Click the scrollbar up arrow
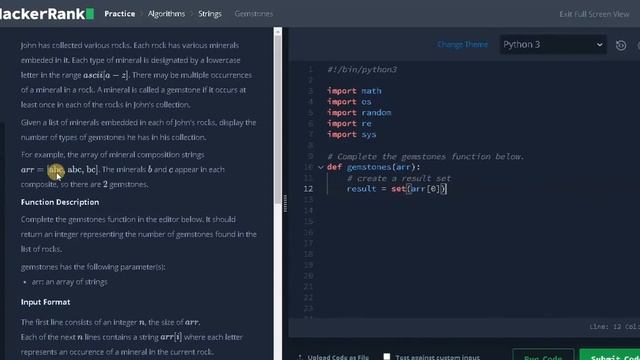 278,31
